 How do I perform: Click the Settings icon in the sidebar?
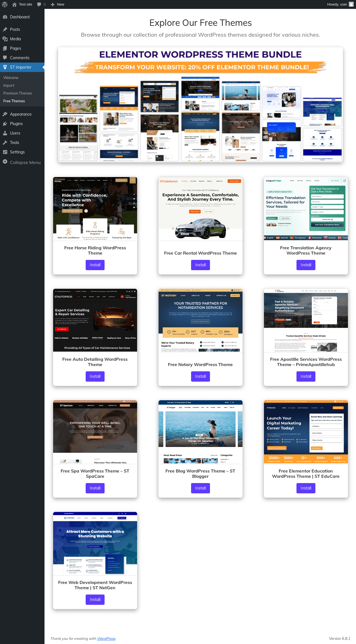5,152
